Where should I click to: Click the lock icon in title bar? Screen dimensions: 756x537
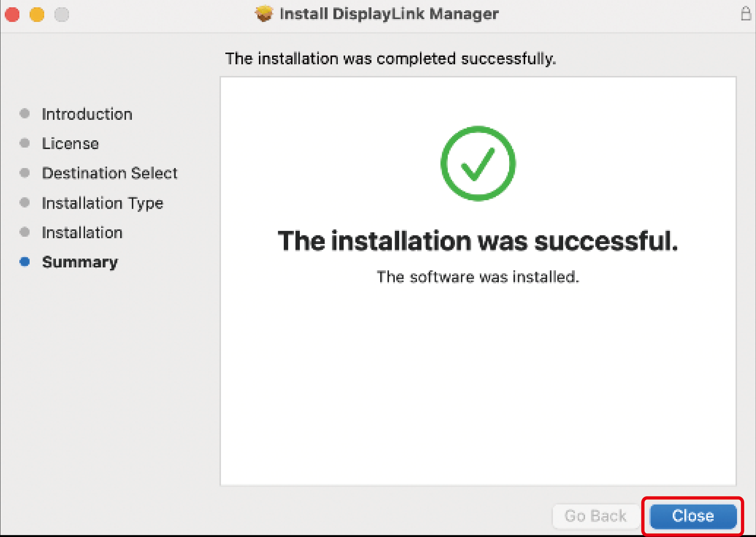click(x=745, y=14)
